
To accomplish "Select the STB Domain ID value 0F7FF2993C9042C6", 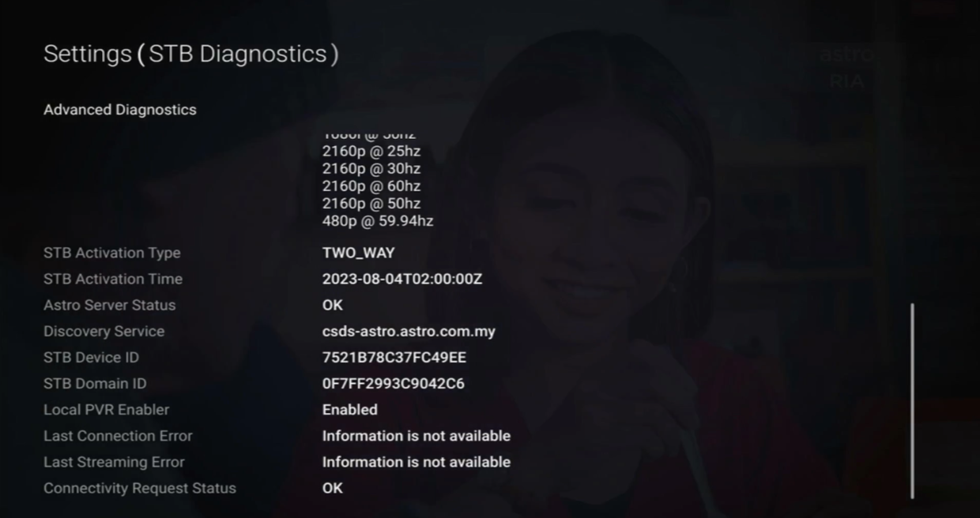I will 394,383.
